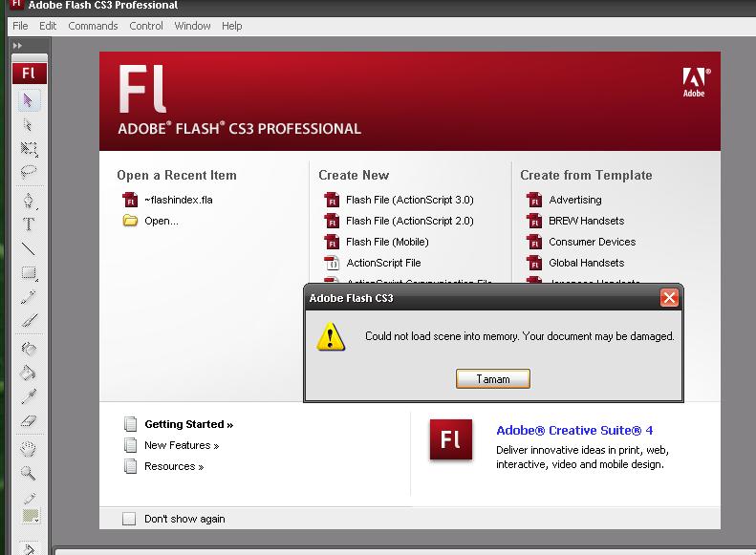The height and width of the screenshot is (555, 756).
Task: Open the Window menu
Action: (x=192, y=26)
